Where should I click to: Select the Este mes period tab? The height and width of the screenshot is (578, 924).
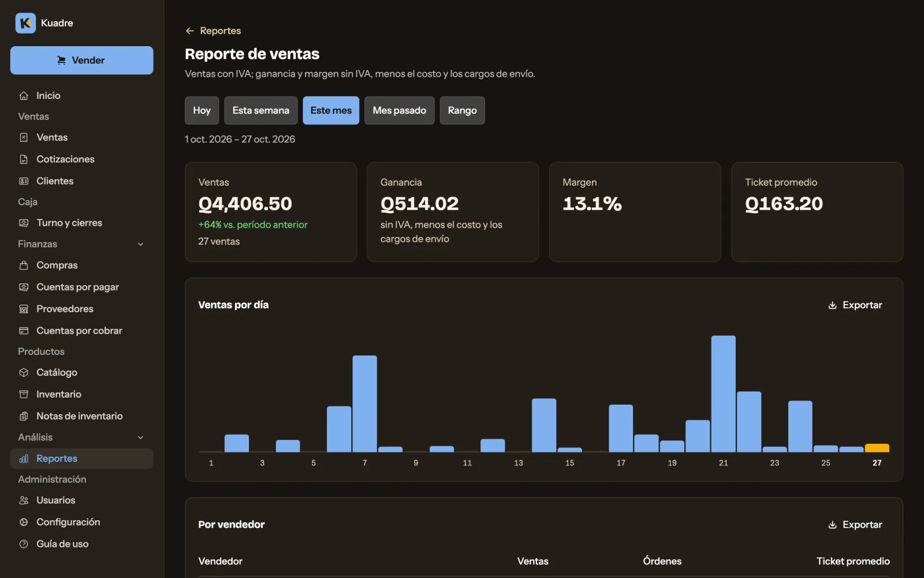click(331, 110)
